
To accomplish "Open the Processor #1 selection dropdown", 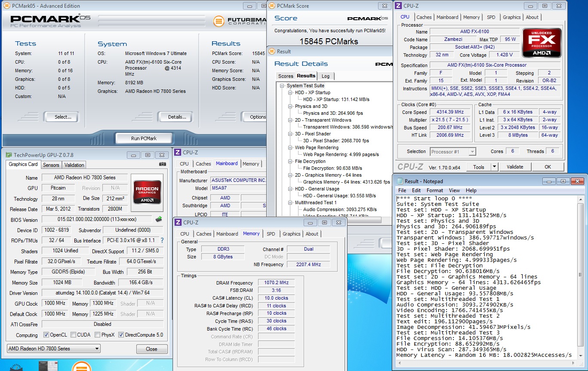I will [x=453, y=151].
